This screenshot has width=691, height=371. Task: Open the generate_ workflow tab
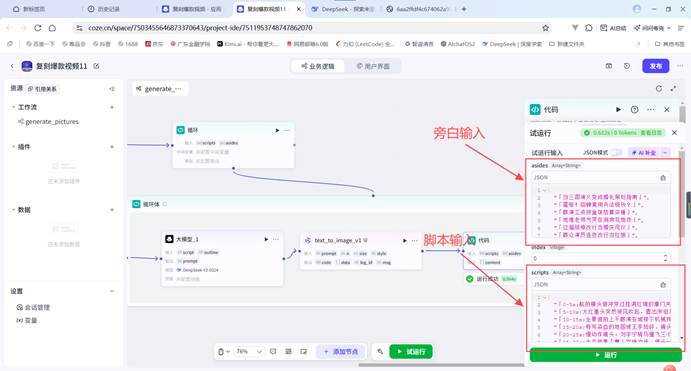pos(160,89)
